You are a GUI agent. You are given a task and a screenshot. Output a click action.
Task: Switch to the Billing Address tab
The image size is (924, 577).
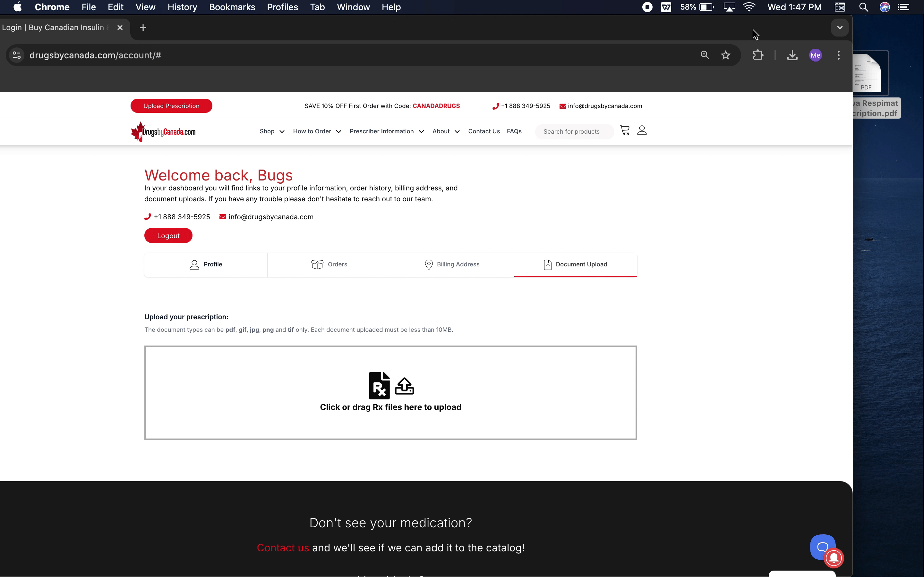point(452,264)
